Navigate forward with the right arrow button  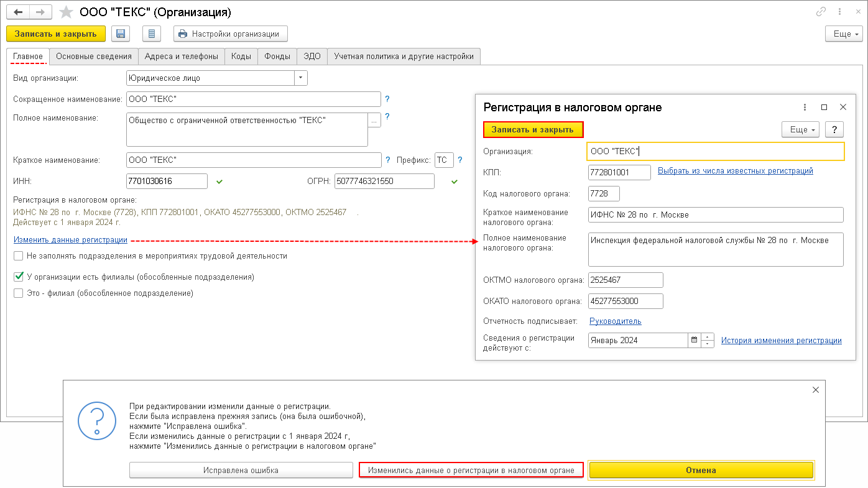[x=41, y=12]
